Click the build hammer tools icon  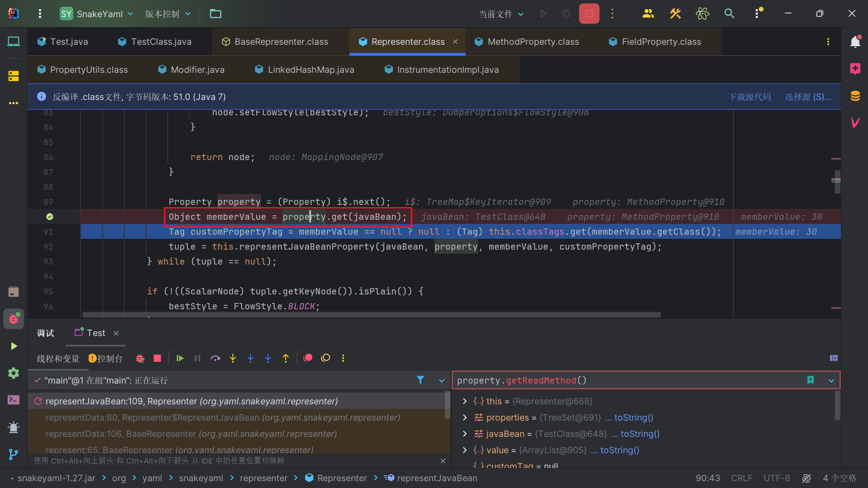click(x=675, y=14)
